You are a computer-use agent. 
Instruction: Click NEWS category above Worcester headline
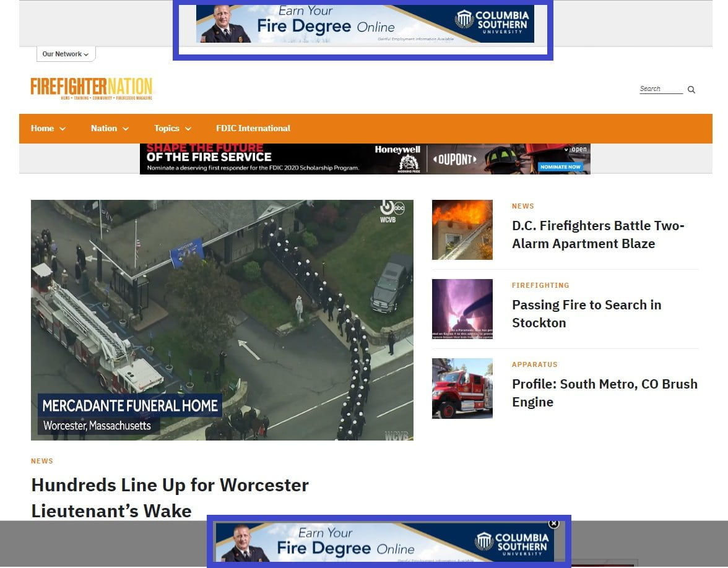coord(42,461)
